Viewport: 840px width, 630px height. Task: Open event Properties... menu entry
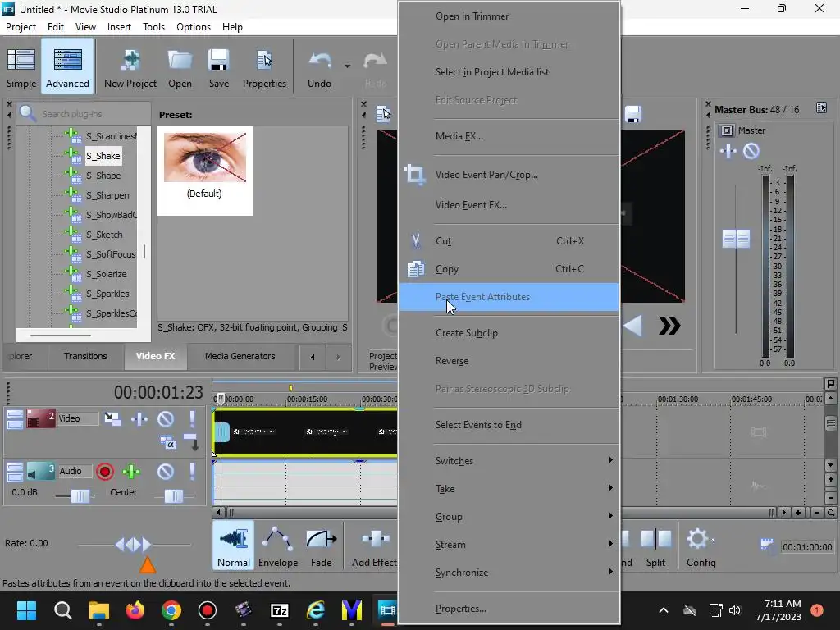[509, 609]
